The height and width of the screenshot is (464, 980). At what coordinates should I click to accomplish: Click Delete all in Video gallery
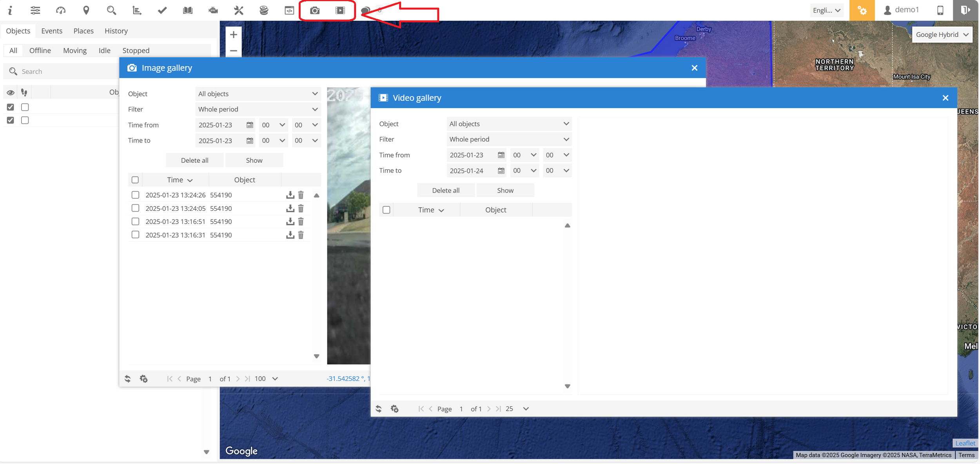[x=445, y=190]
